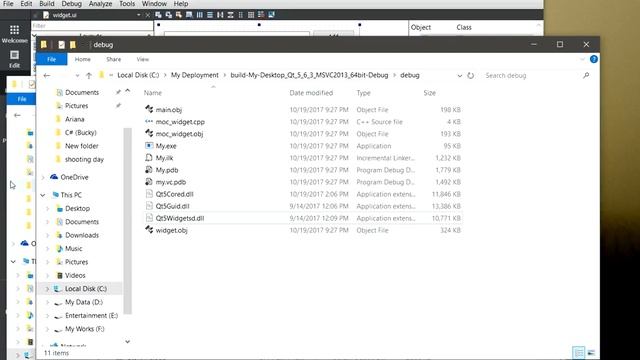Open the widget.ui document dropdown
The image size is (640, 360).
pyautogui.click(x=139, y=15)
